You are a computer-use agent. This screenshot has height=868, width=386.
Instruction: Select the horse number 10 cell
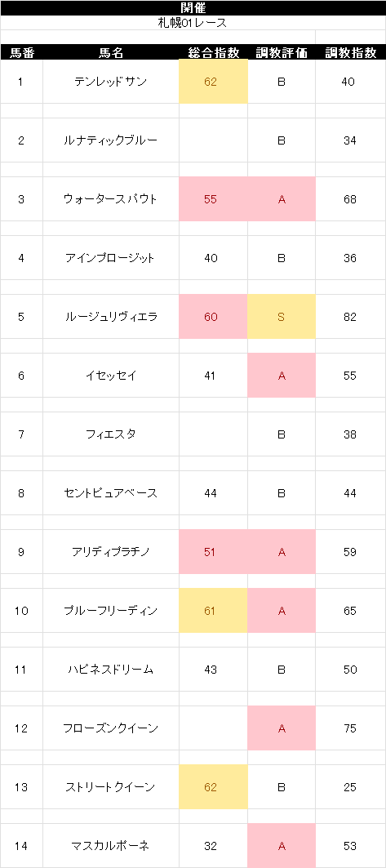[x=21, y=611]
